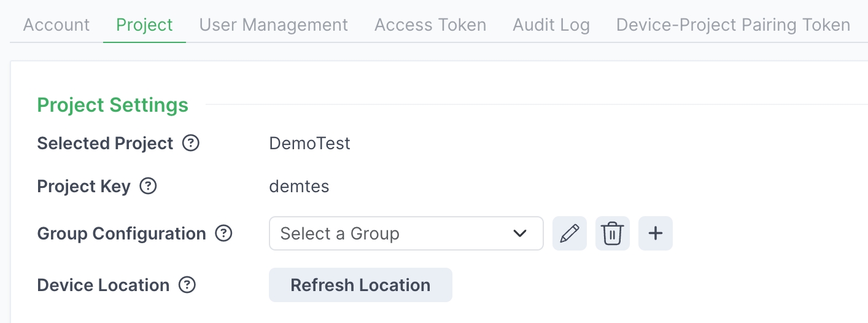Add a new group with plus icon

(656, 233)
